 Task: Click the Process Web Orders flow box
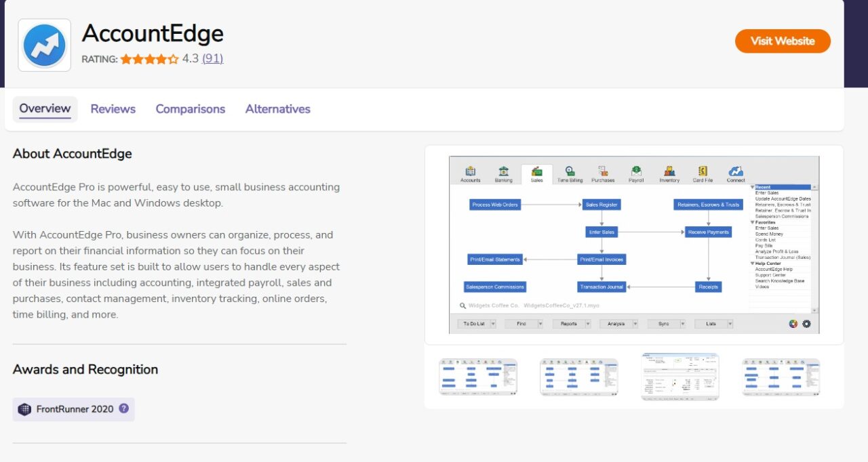point(496,205)
